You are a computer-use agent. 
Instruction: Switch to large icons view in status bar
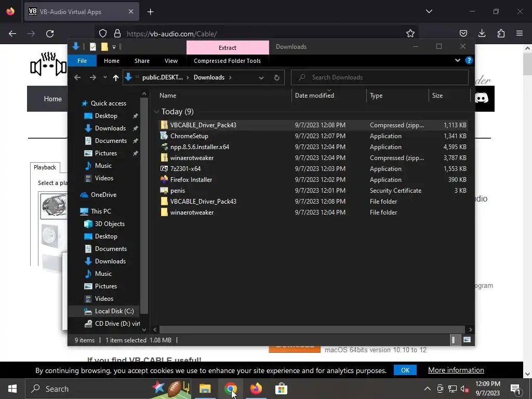point(467,340)
